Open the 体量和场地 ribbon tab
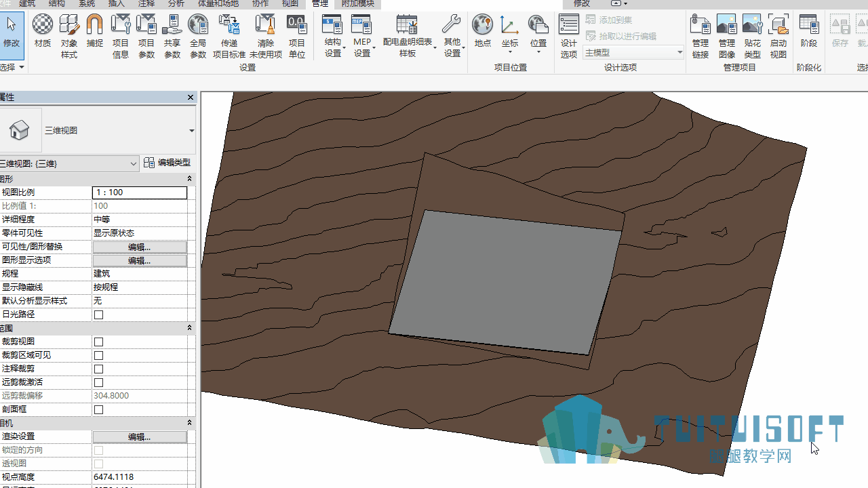This screenshot has height=488, width=868. point(218,4)
